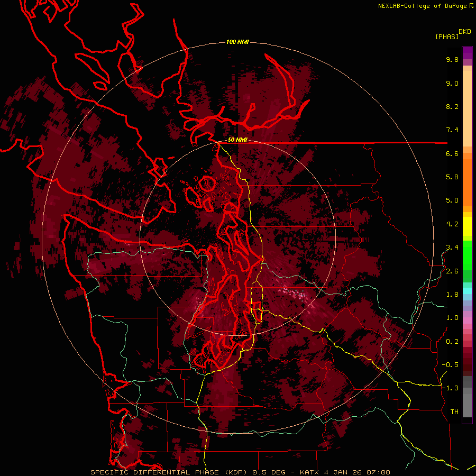The height and width of the screenshot is (476, 476).
Task: Click the 1.8 color scale value
Action: tap(452, 295)
